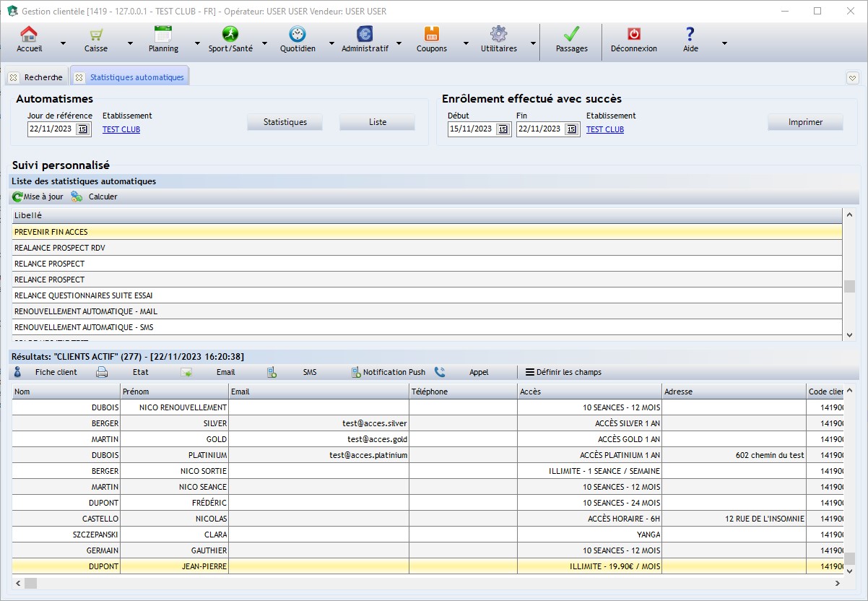Close the Statistiques automatiques tab
Screen dimensions: 868x601
[79, 77]
